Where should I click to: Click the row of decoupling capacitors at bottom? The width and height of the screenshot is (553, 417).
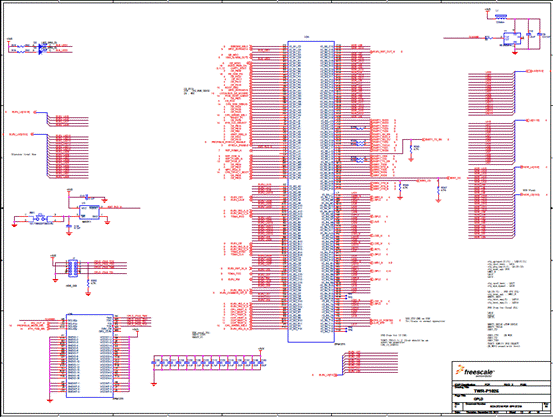tap(209, 363)
